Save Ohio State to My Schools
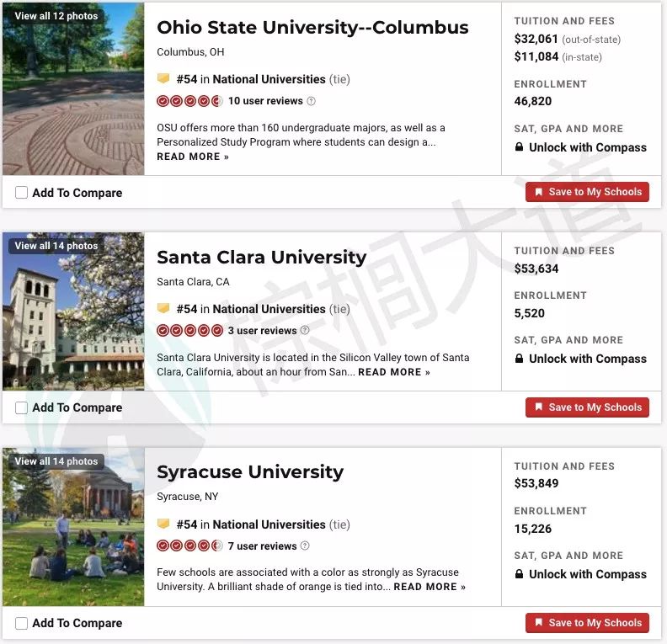The height and width of the screenshot is (644, 667). tap(587, 192)
